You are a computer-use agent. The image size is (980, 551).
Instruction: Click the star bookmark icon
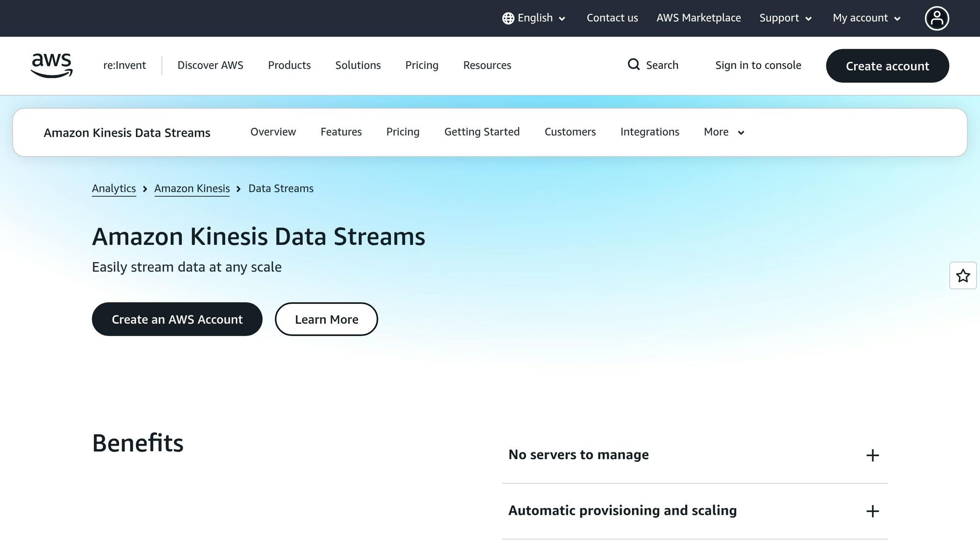click(963, 275)
